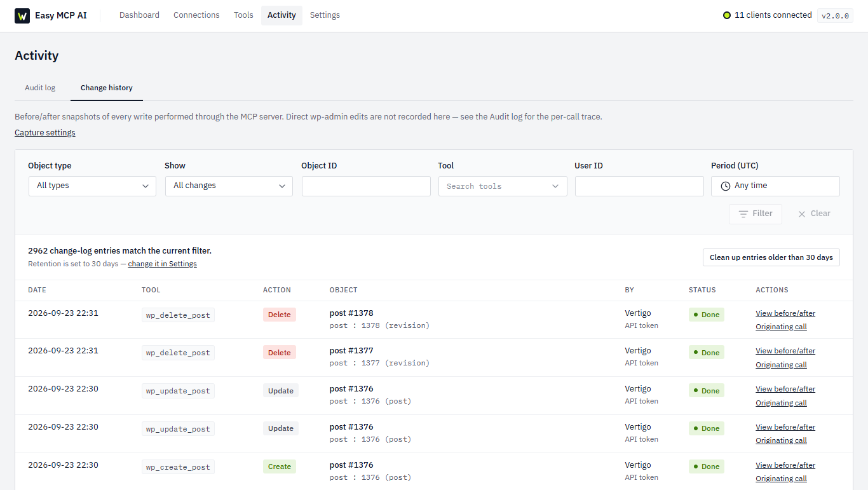Go to the Connections page

pos(196,15)
